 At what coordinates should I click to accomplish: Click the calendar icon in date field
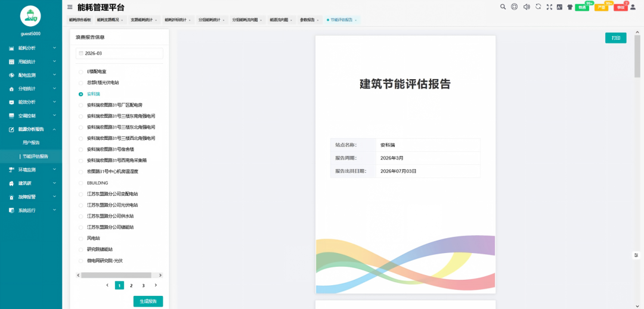(81, 53)
